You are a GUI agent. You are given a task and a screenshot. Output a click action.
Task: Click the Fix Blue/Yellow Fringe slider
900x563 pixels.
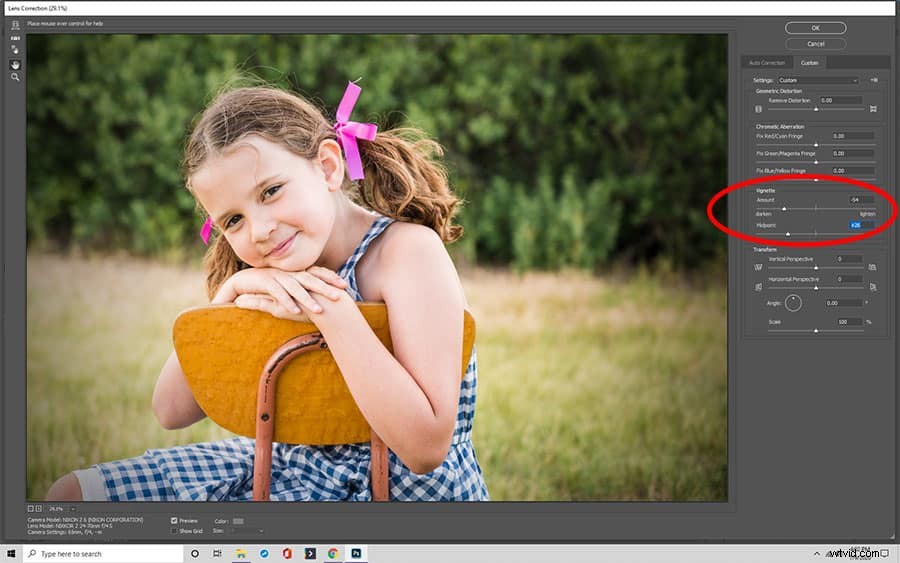(816, 180)
